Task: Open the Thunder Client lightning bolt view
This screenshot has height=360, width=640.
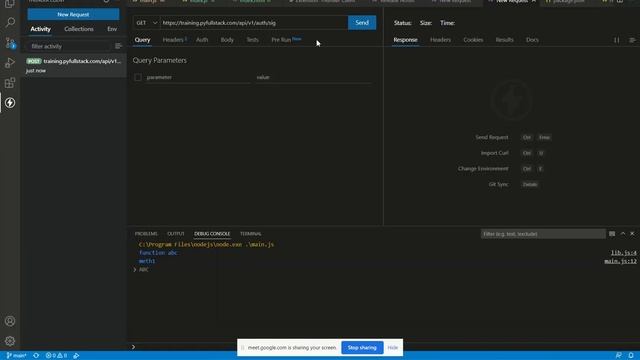Action: (10, 103)
